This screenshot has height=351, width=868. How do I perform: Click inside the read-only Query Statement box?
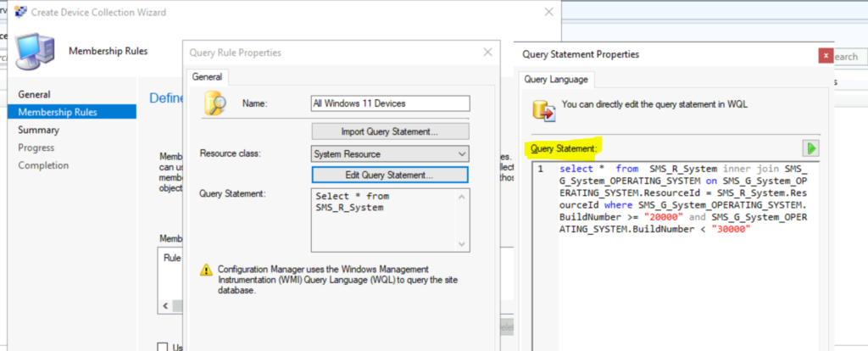[390, 220]
